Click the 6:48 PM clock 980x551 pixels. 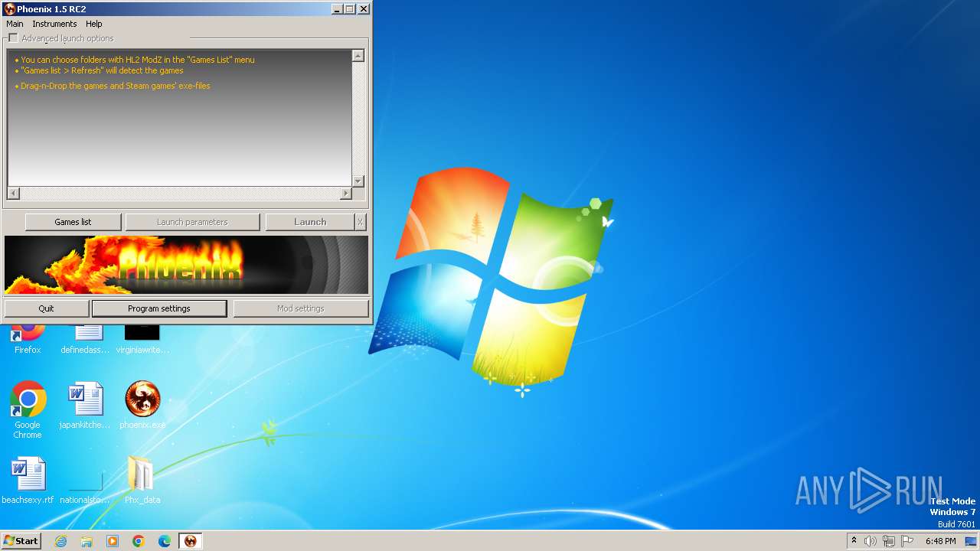940,541
